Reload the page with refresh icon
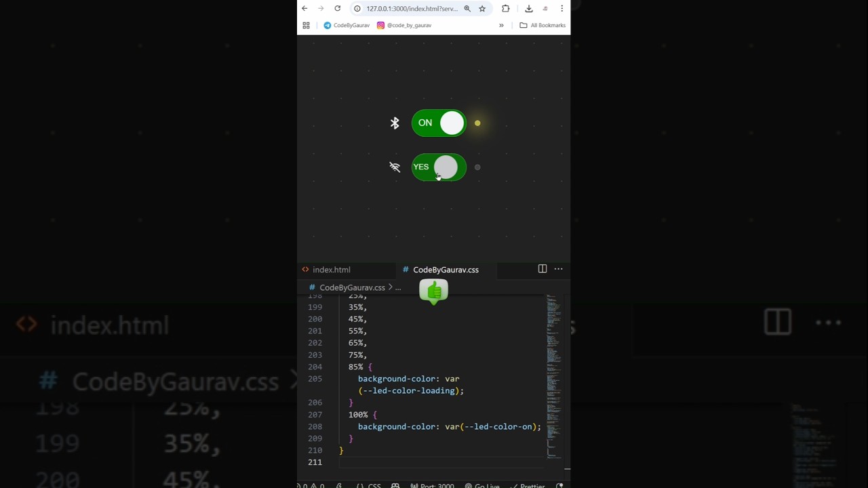The image size is (868, 488). point(337,9)
